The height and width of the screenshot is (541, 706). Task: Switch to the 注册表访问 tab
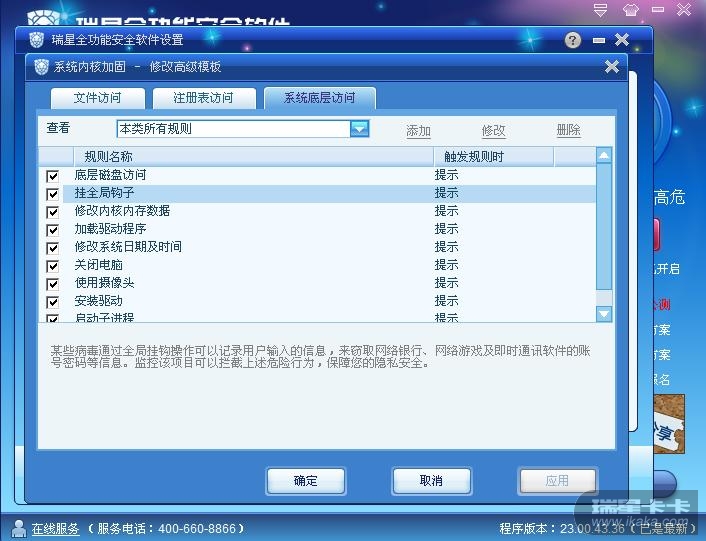click(x=204, y=98)
